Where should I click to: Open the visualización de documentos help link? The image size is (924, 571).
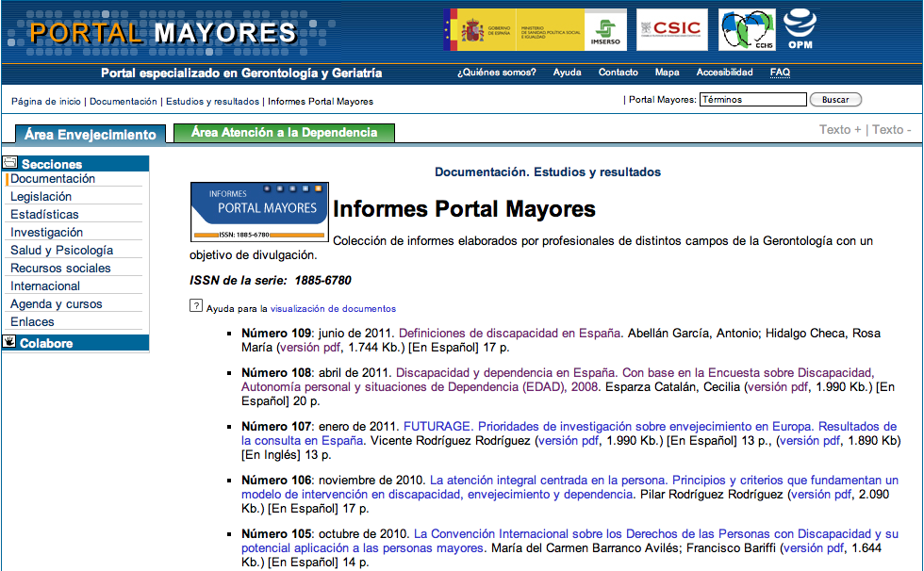click(x=333, y=308)
